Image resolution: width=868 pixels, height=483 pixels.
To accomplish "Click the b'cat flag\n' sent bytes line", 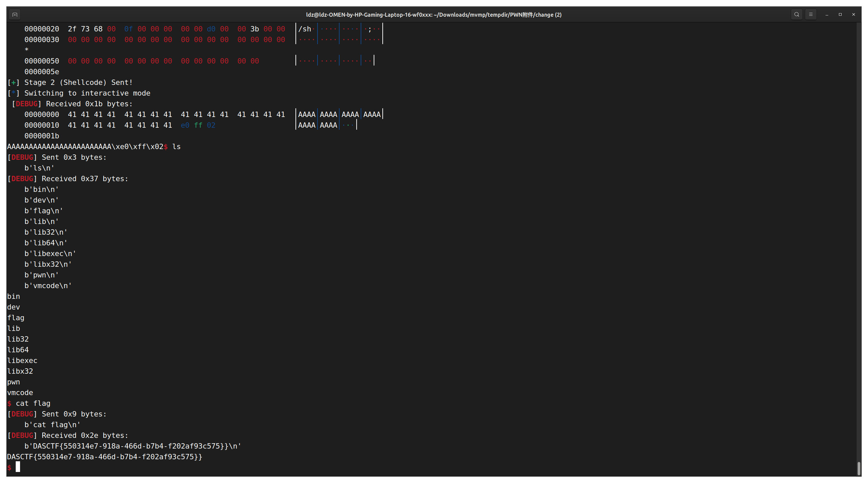I will click(x=52, y=425).
